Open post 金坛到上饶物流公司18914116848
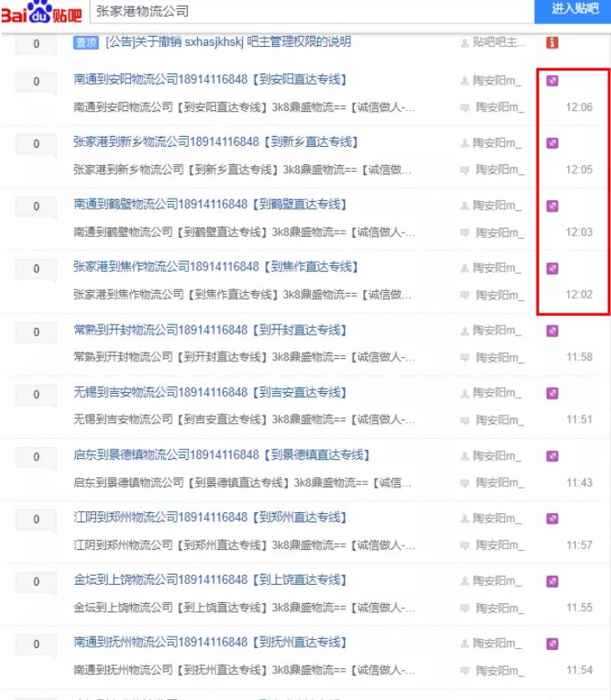611x700 pixels. (x=210, y=581)
